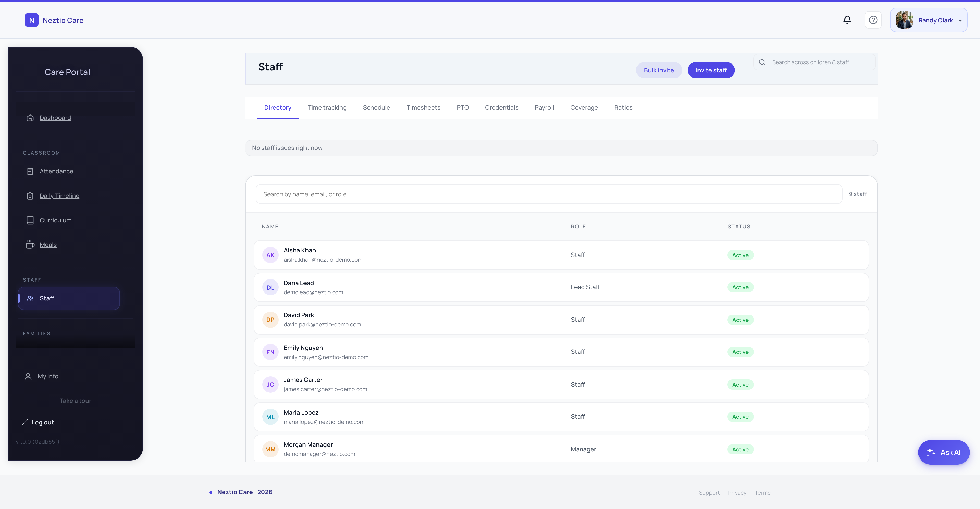Open the Schedule tab

tap(376, 108)
